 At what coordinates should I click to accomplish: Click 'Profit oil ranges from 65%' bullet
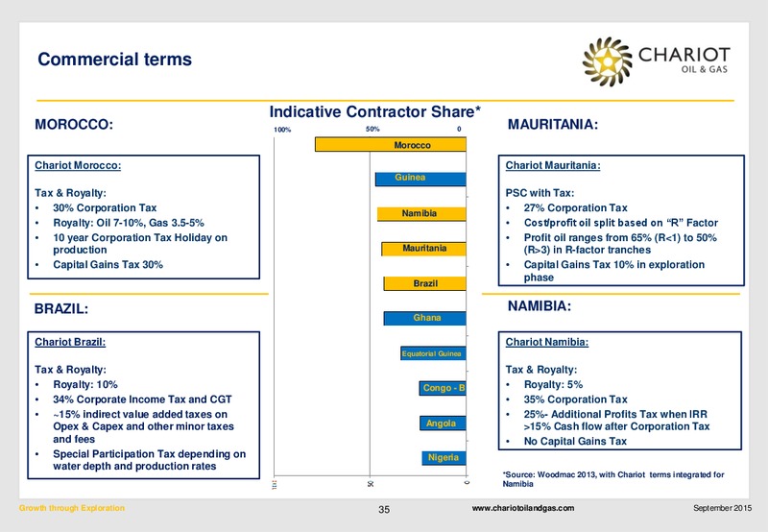click(620, 244)
